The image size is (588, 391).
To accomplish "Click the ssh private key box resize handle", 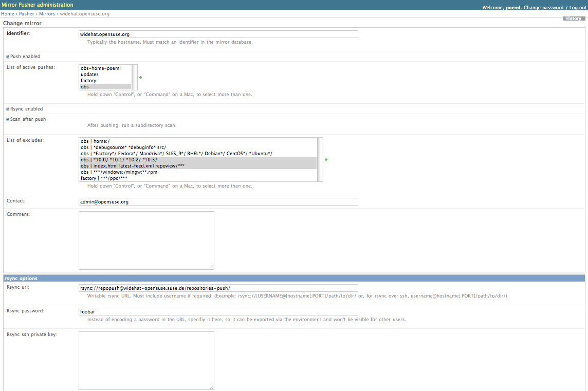I will 212,387.
